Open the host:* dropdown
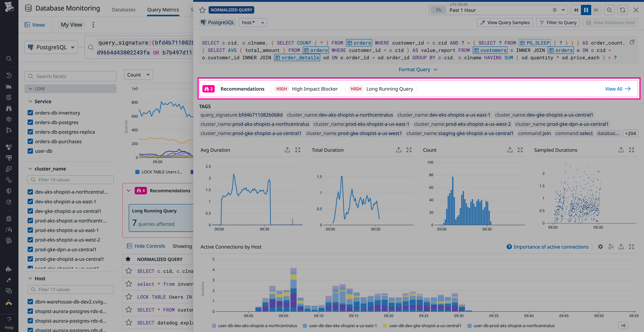Viewport: 644px width, 332px height. point(253,22)
